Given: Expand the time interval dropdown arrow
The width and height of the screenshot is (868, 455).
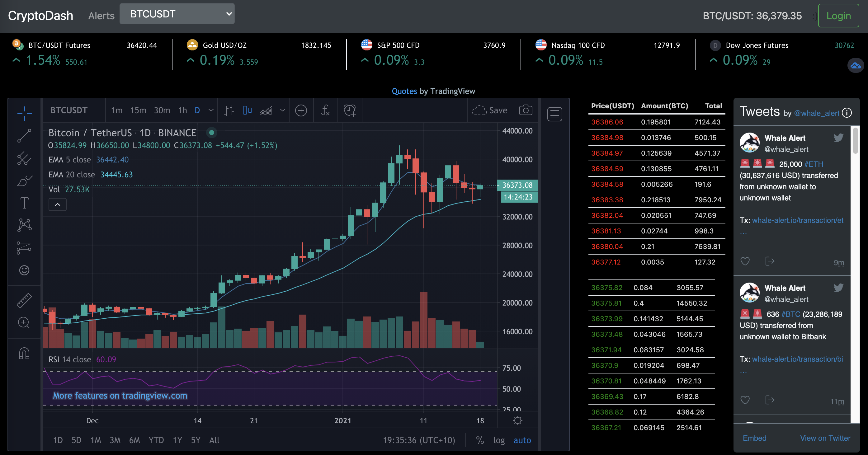Looking at the screenshot, I should 211,110.
